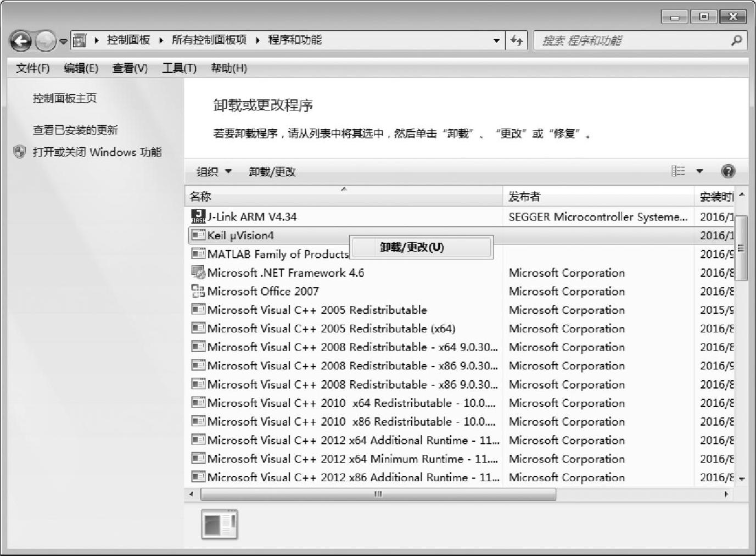Open 查看已安装的更新 link
756x556 pixels.
click(x=75, y=130)
